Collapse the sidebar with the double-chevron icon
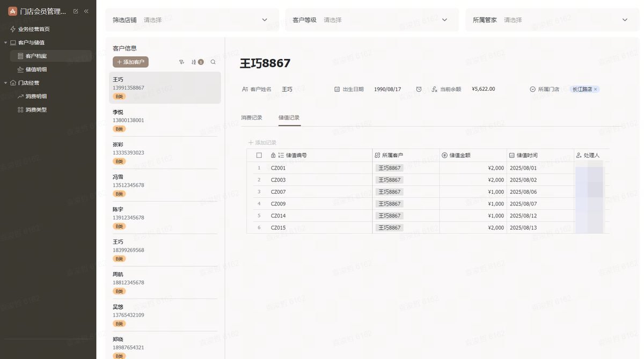This screenshot has height=359, width=644. (x=86, y=11)
